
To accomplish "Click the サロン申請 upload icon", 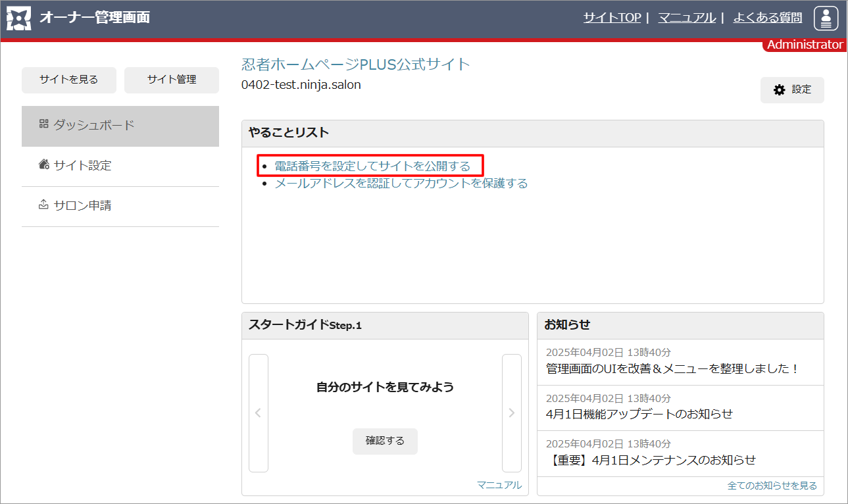I will (44, 205).
